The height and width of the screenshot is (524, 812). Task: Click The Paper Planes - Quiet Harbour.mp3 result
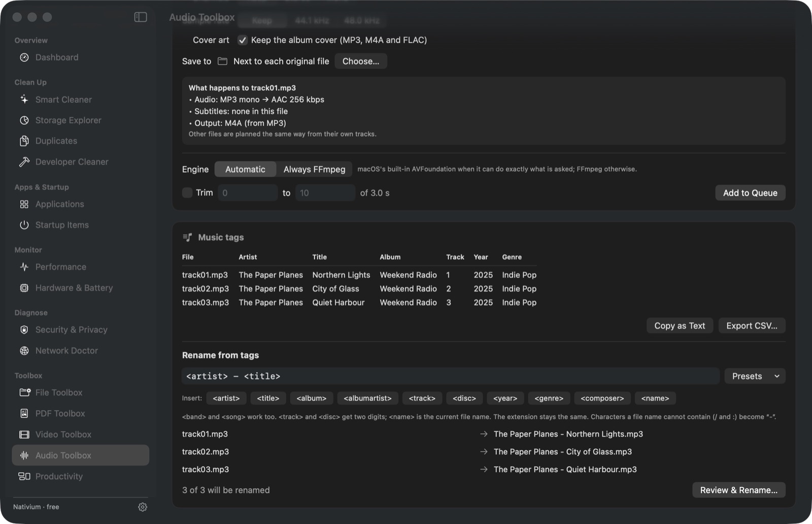pyautogui.click(x=565, y=470)
